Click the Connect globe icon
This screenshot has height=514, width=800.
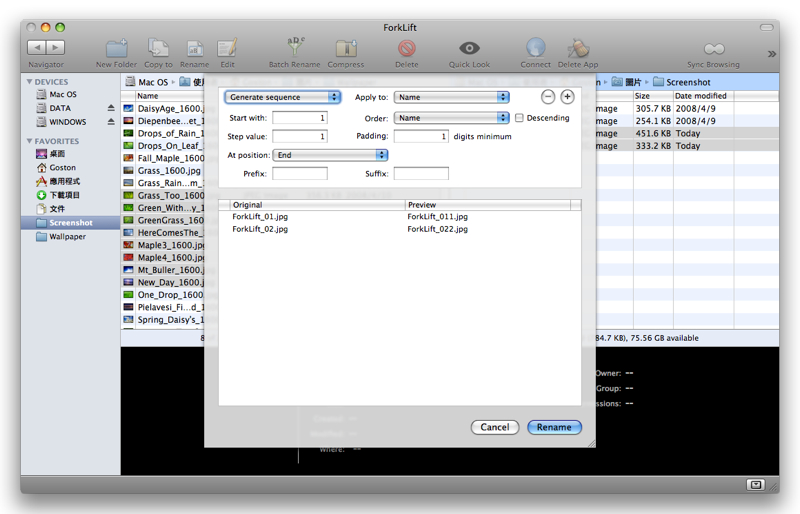535,48
